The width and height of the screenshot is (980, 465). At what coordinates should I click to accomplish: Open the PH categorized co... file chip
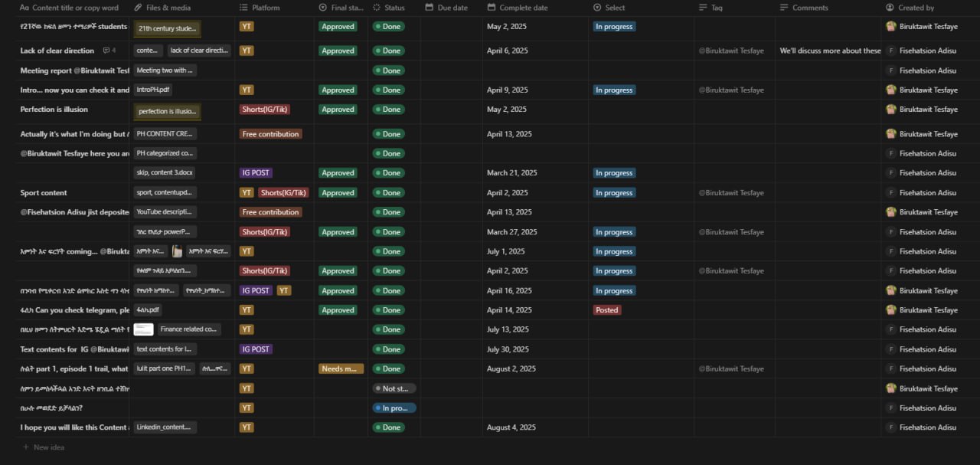[x=165, y=153]
